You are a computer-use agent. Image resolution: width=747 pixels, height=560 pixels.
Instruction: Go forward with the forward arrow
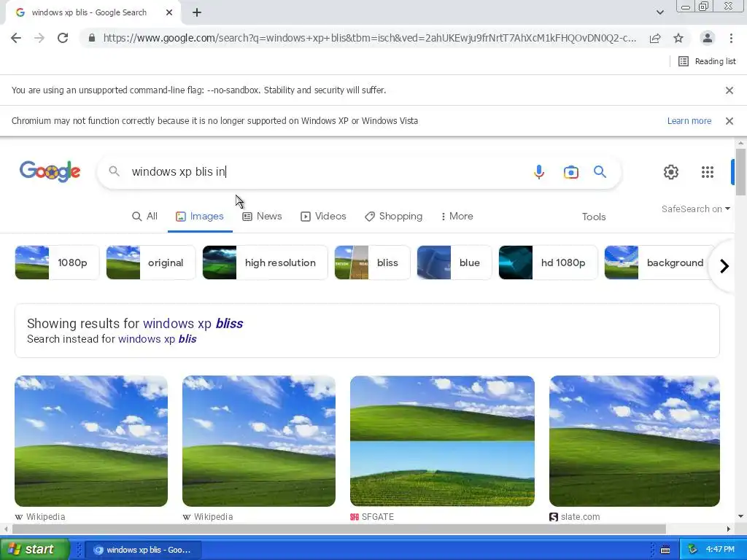[x=39, y=38]
